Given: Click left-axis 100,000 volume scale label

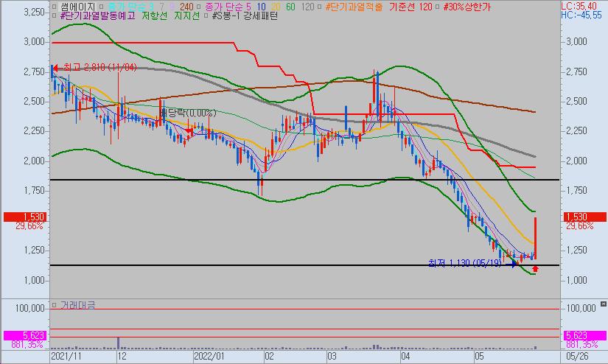Looking at the screenshot, I should pos(30,309).
